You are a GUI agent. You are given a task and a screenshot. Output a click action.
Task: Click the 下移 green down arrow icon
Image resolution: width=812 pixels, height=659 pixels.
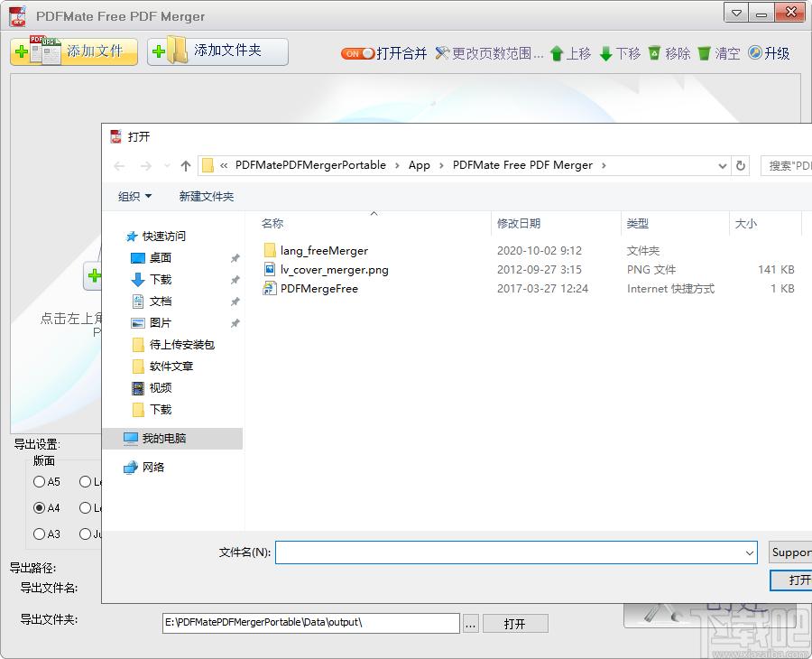(x=605, y=53)
